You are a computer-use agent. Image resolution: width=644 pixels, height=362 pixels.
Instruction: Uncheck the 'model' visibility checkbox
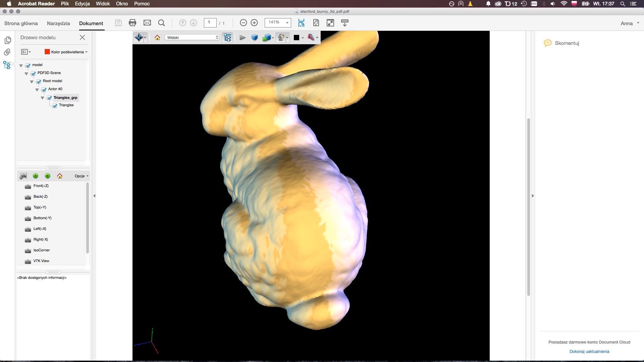28,65
